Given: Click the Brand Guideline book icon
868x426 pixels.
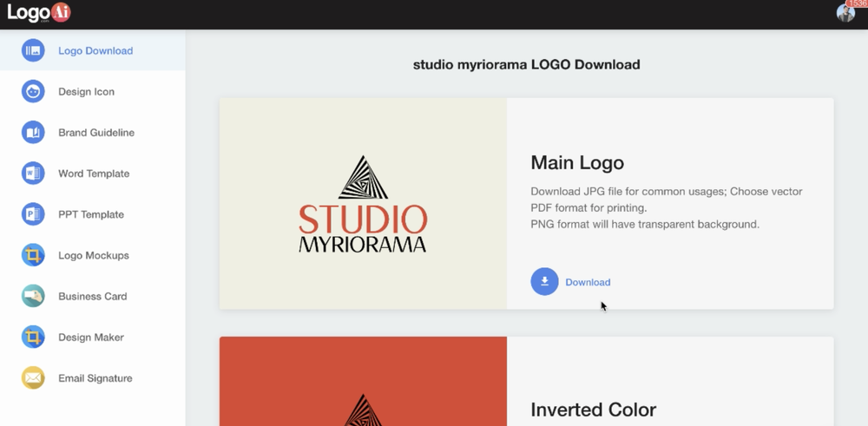Looking at the screenshot, I should 33,132.
